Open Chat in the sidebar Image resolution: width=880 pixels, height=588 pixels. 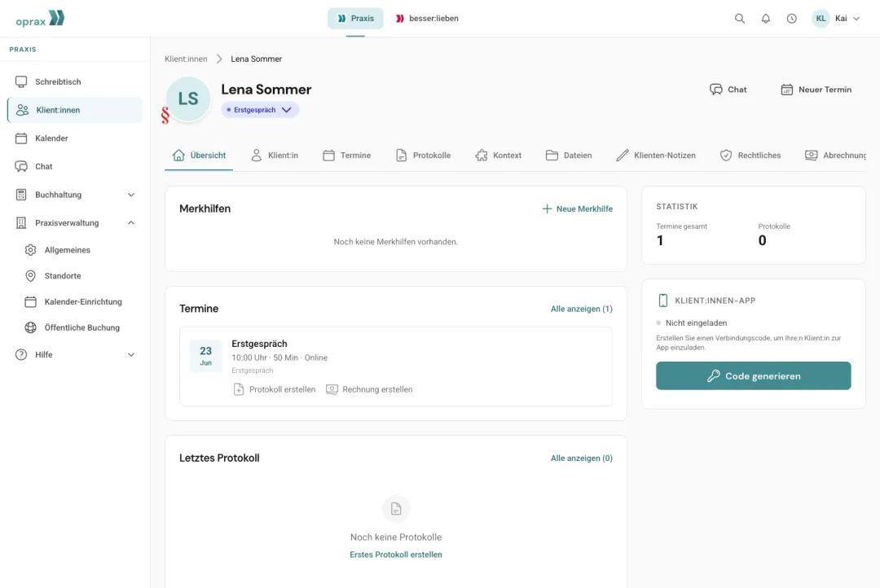click(75, 167)
